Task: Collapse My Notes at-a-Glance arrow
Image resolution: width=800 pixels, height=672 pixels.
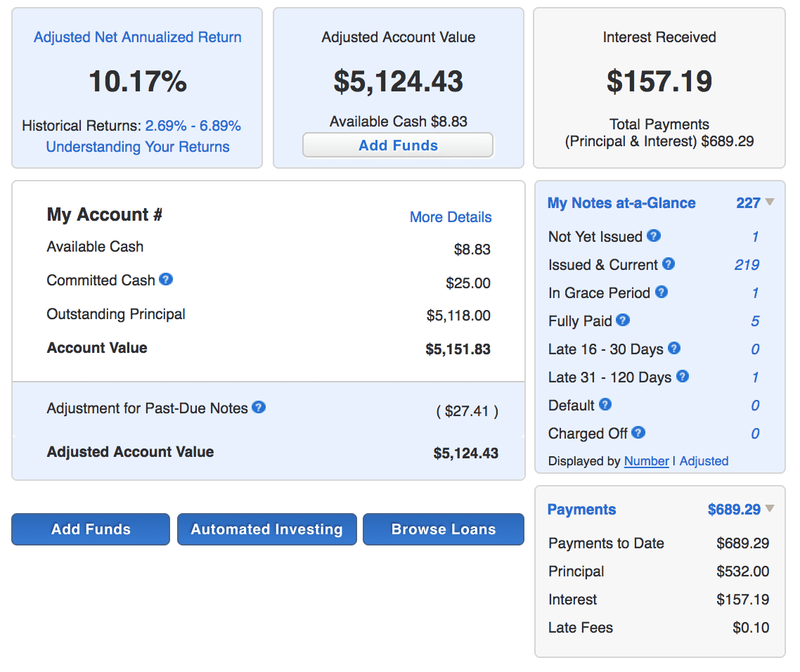Action: [x=770, y=202]
